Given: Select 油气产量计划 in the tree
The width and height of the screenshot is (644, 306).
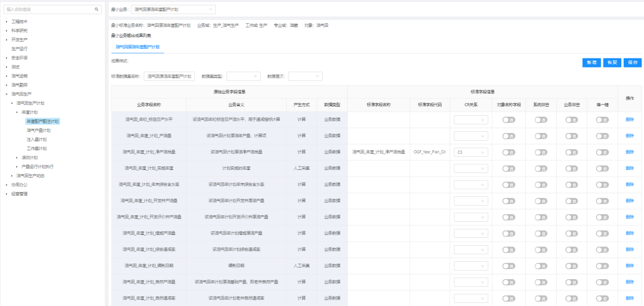Looking at the screenshot, I should (x=38, y=130).
